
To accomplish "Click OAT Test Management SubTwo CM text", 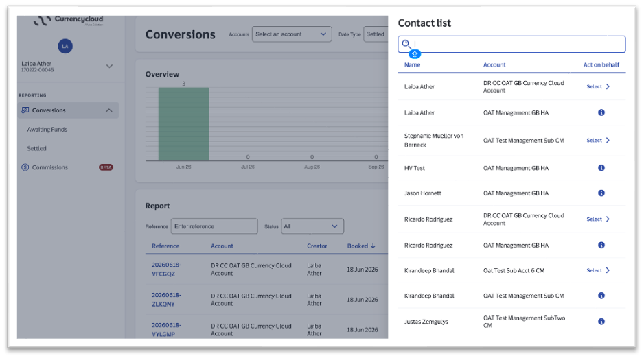I will [524, 322].
